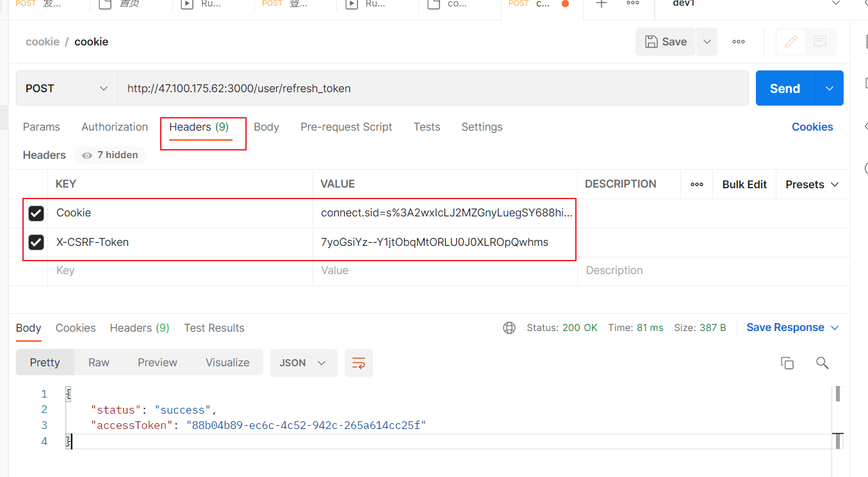
Task: Open the comments icon beside the pencil
Action: tap(820, 42)
